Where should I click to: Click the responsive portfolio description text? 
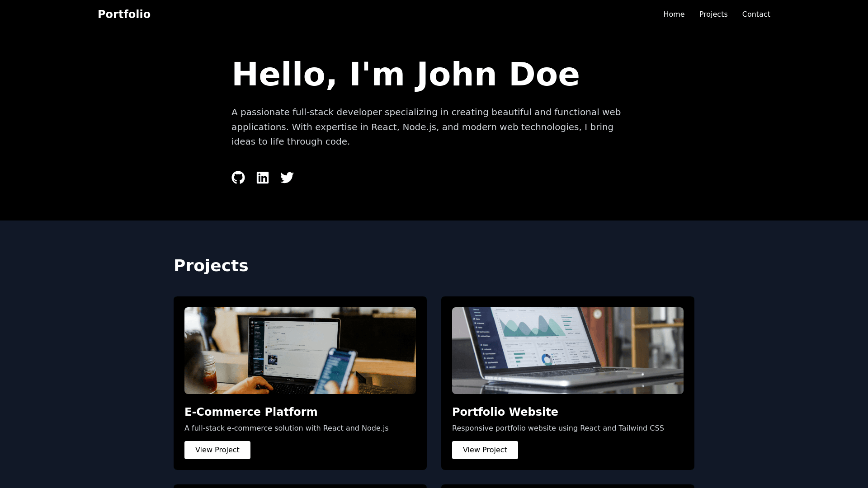[558, 428]
